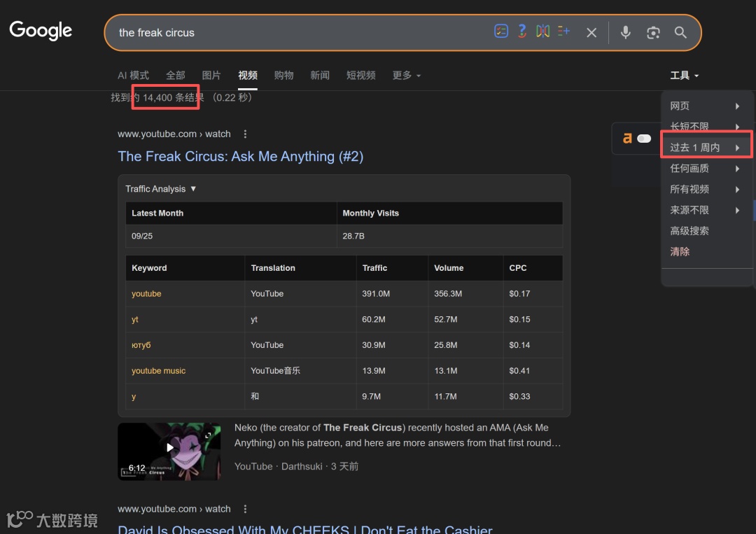
Task: Click the second result's www.youtube.com › watch URL
Action: tap(174, 509)
